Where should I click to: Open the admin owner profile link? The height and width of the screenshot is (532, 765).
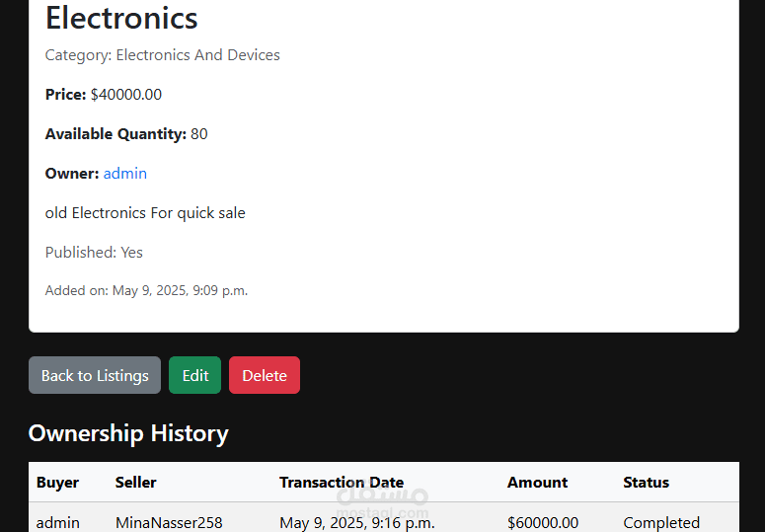125,174
